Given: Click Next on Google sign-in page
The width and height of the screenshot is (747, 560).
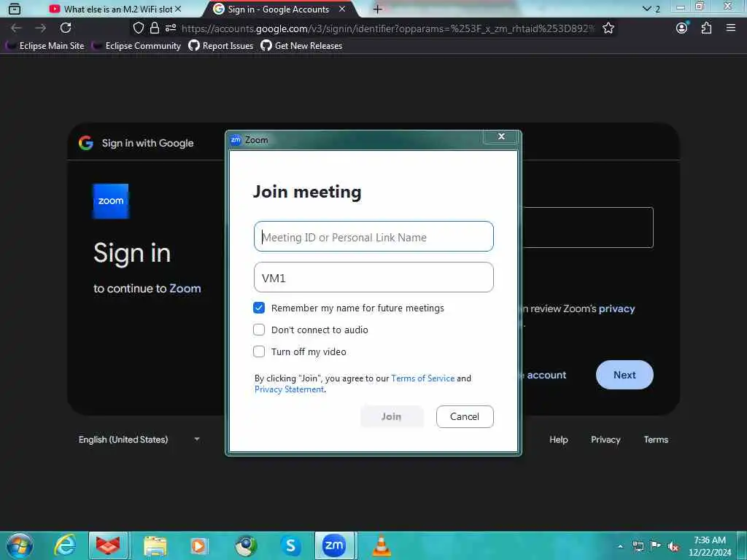Looking at the screenshot, I should (624, 375).
